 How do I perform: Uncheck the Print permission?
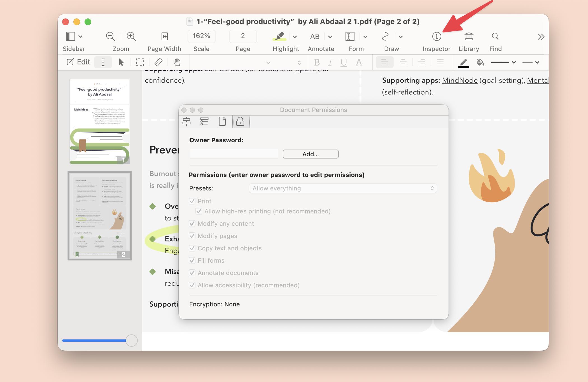pos(192,201)
